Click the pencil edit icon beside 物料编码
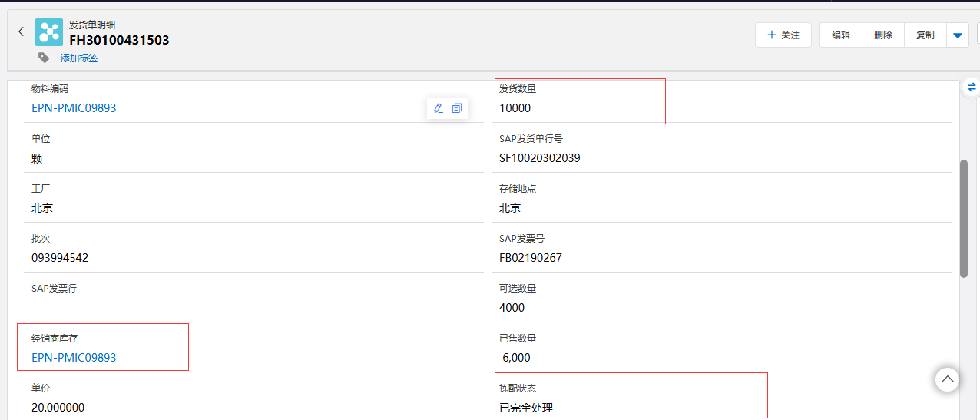Image resolution: width=980 pixels, height=420 pixels. (x=439, y=108)
